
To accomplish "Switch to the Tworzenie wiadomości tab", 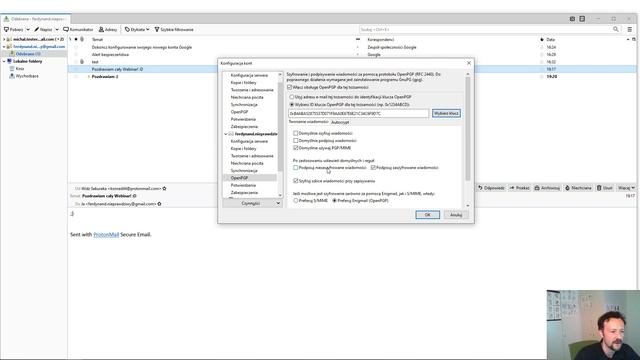I will coord(308,122).
